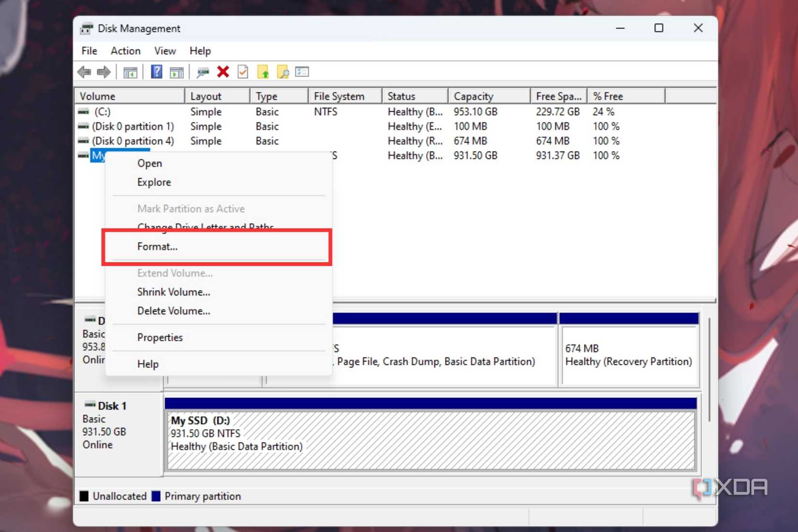This screenshot has height=532, width=798.
Task: Sort by the Type column header
Action: [279, 96]
